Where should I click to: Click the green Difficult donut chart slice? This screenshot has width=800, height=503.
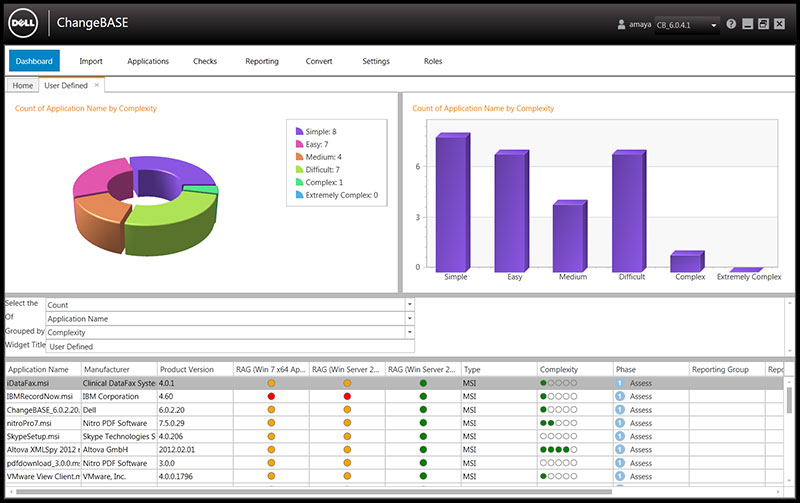[x=173, y=224]
